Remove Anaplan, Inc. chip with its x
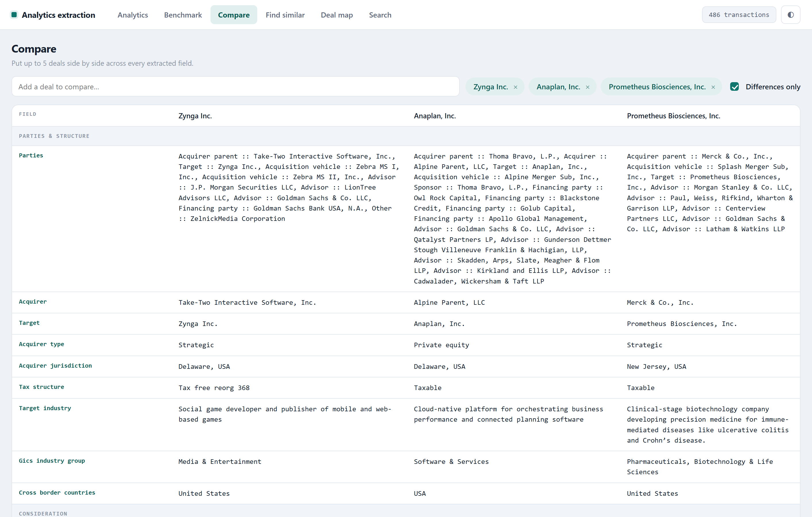This screenshot has width=812, height=517. coord(587,87)
